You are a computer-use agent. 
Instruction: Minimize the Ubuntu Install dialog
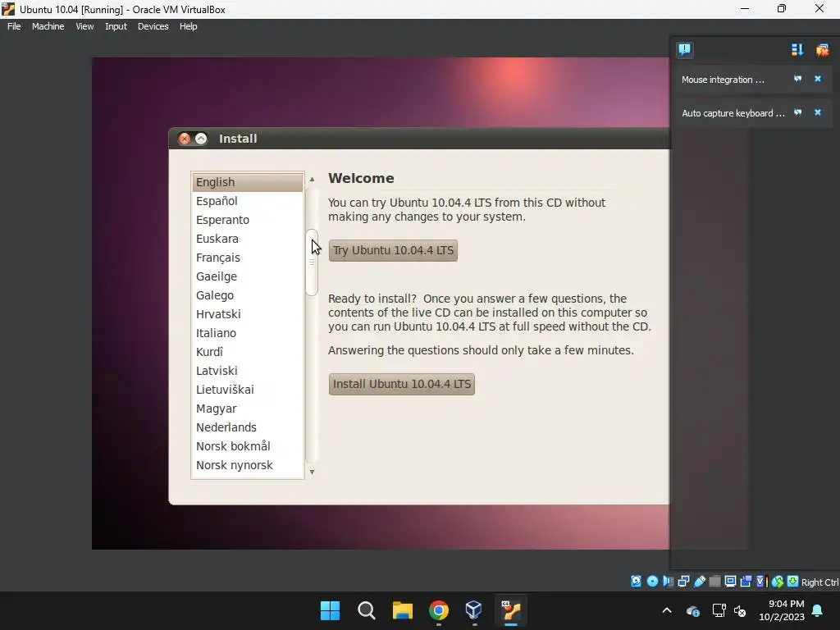201,139
